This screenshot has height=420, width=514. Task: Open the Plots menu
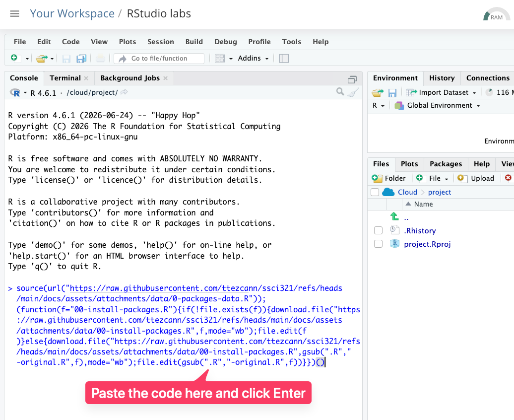[x=128, y=42]
